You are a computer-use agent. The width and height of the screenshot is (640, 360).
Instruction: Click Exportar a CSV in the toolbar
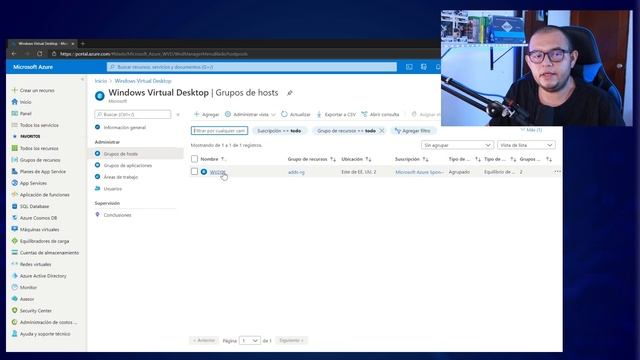click(x=336, y=114)
